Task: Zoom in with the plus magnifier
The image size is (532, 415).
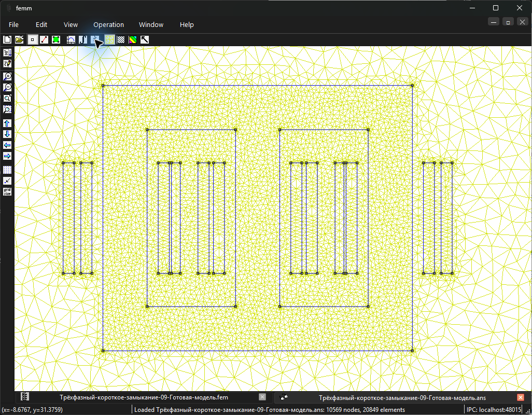Action: [x=7, y=76]
